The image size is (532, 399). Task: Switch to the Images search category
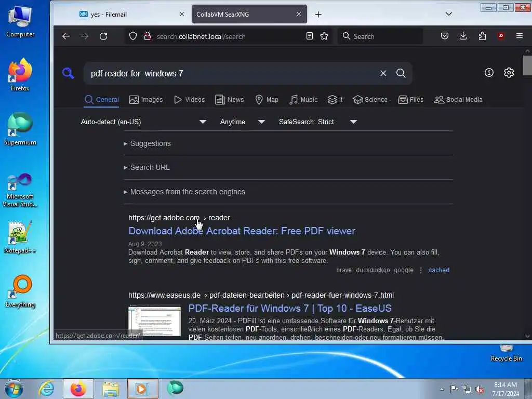[x=146, y=99]
